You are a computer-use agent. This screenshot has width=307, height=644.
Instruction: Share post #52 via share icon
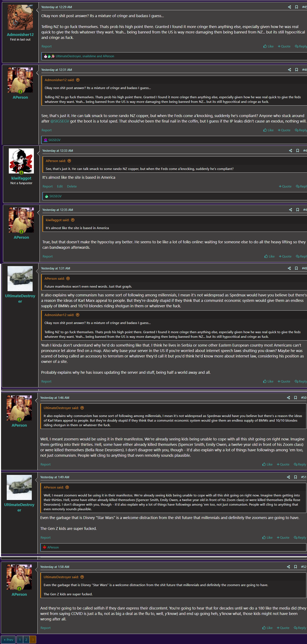[288, 567]
